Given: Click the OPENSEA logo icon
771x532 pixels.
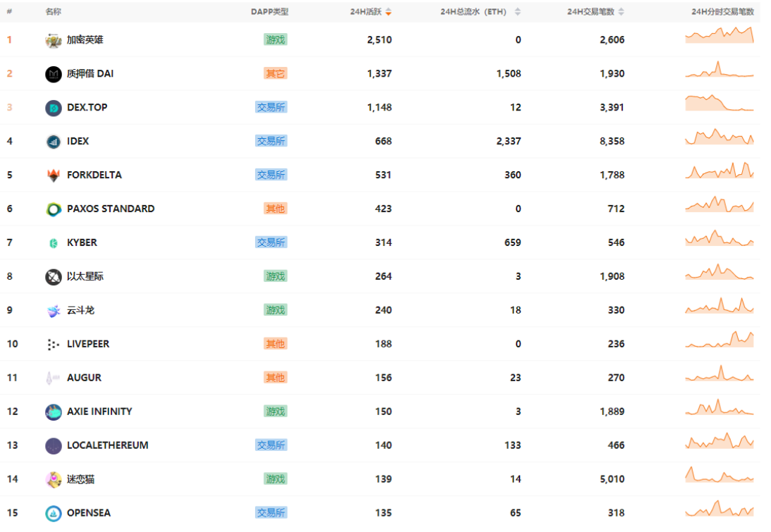Looking at the screenshot, I should coord(53,513).
